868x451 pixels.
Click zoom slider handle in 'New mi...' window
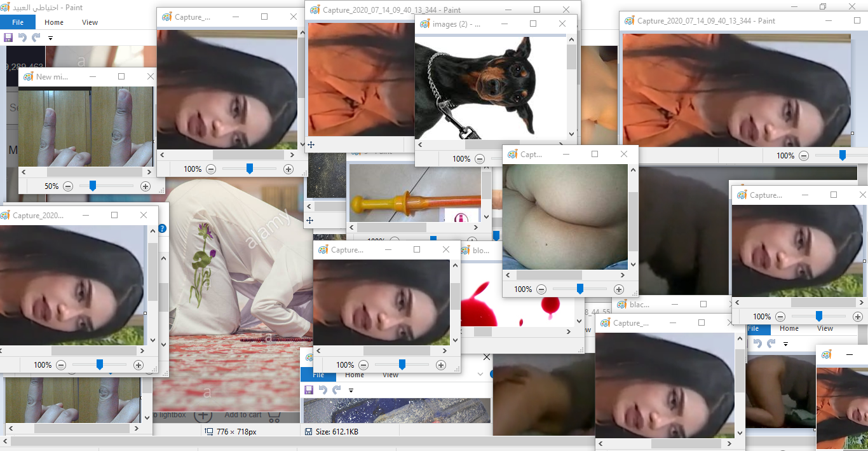(x=93, y=186)
